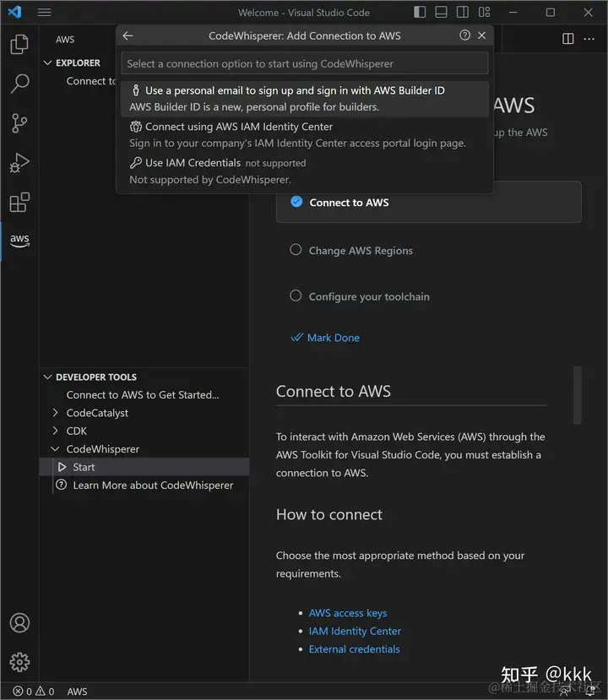608x700 pixels.
Task: Expand the CDK node
Action: (x=56, y=431)
